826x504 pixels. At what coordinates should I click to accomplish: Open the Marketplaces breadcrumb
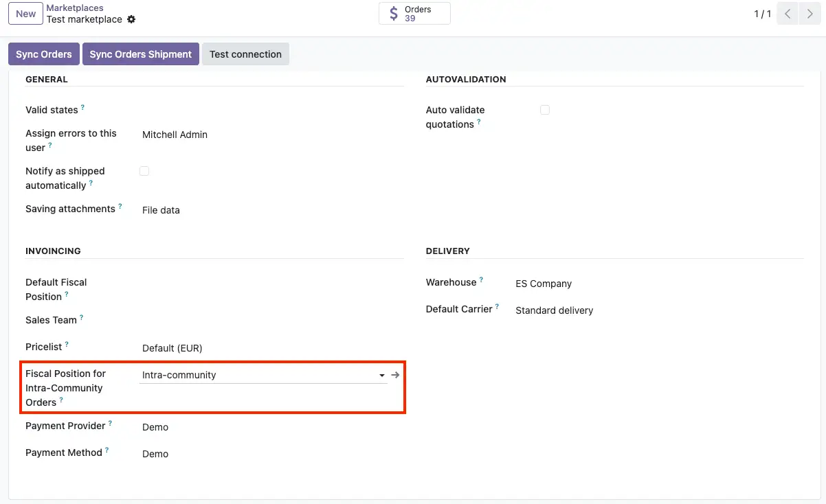point(75,8)
